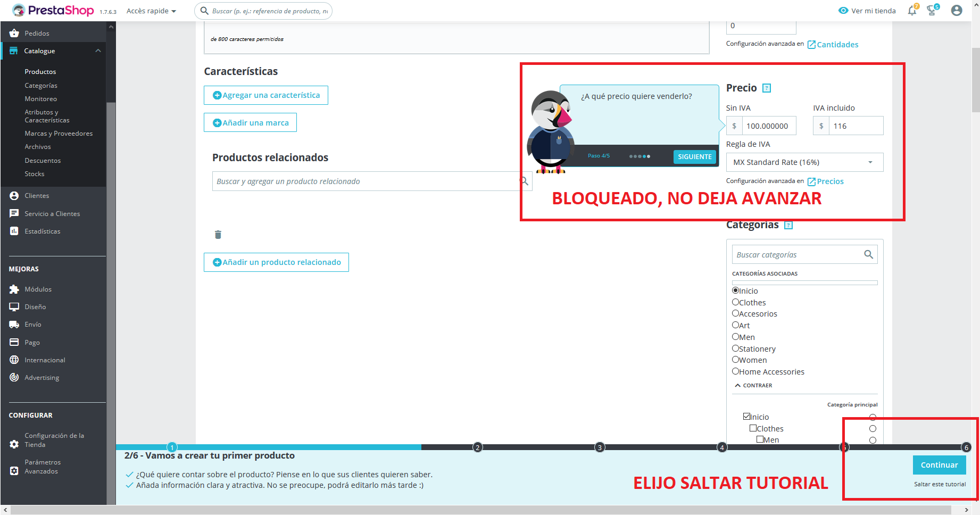Open the Precios advanced settings link
Viewport: 980px width, 515px height.
[826, 181]
